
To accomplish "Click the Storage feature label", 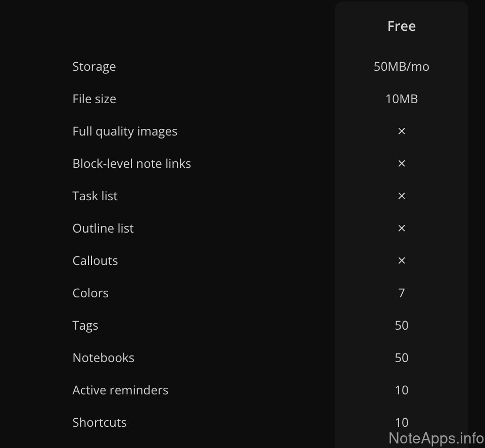I will [x=94, y=67].
